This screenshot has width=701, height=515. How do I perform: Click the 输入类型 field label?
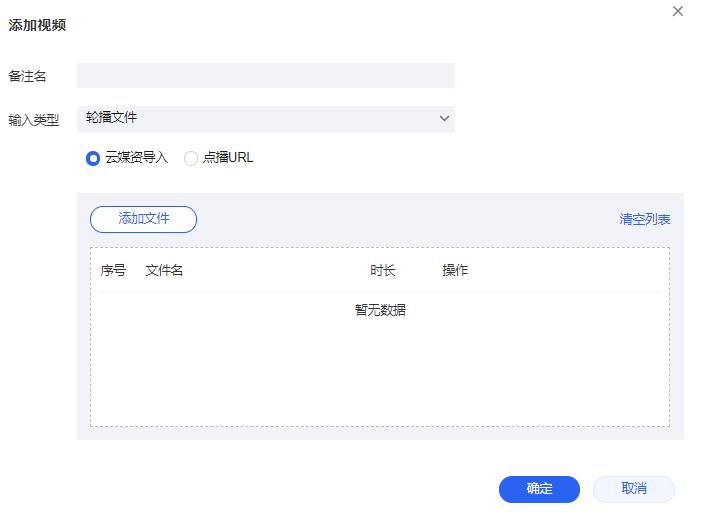click(34, 120)
